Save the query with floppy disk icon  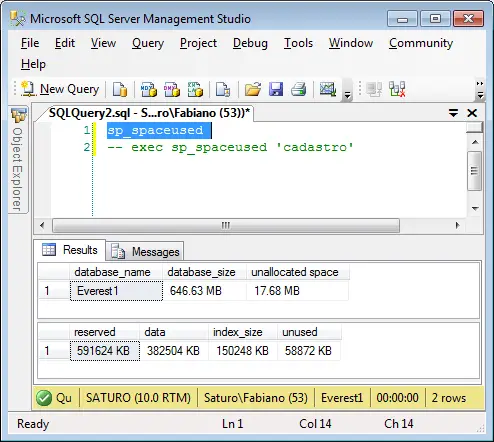276,89
